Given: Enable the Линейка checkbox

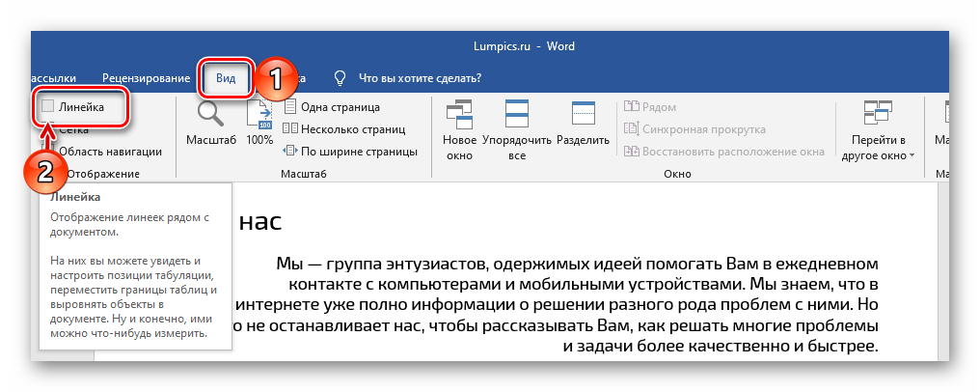Looking at the screenshot, I should tap(47, 107).
